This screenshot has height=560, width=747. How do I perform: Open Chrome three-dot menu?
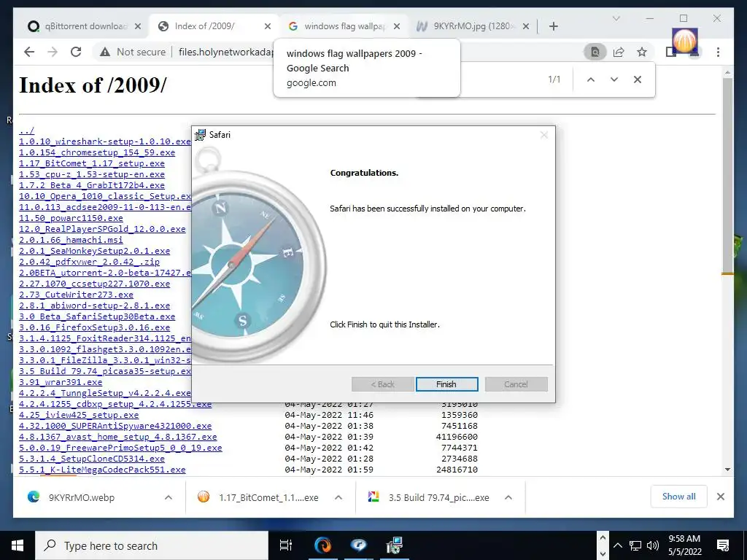point(718,52)
